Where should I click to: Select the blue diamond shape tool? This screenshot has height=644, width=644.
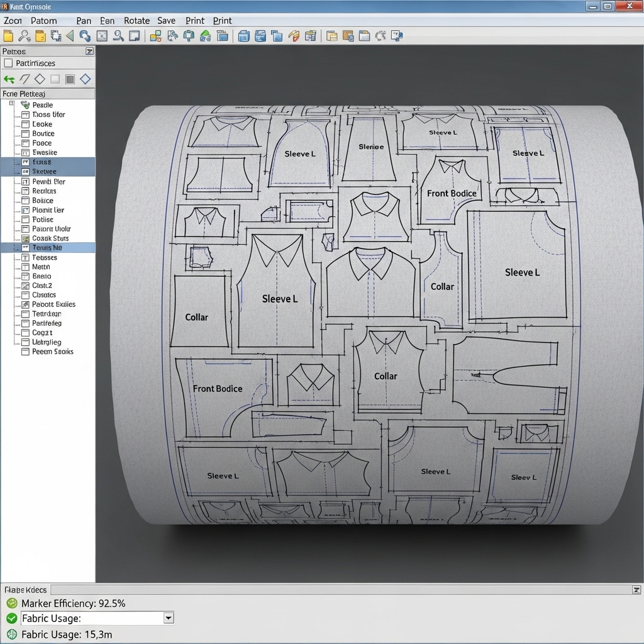pos(85,79)
